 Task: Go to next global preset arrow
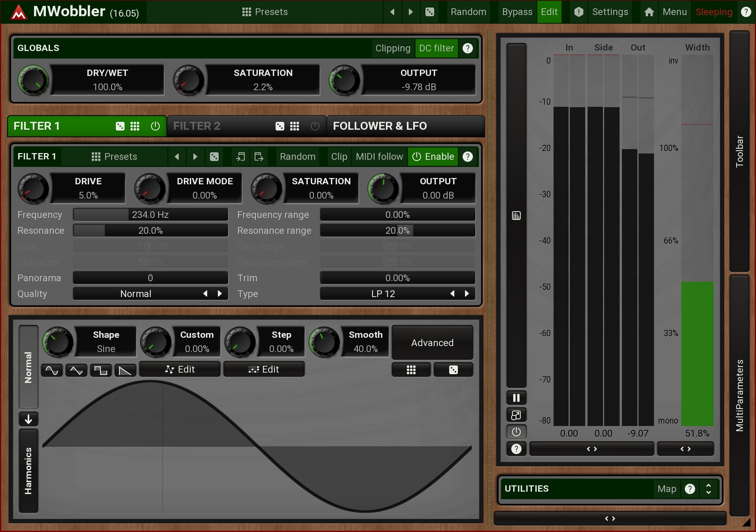pyautogui.click(x=411, y=12)
